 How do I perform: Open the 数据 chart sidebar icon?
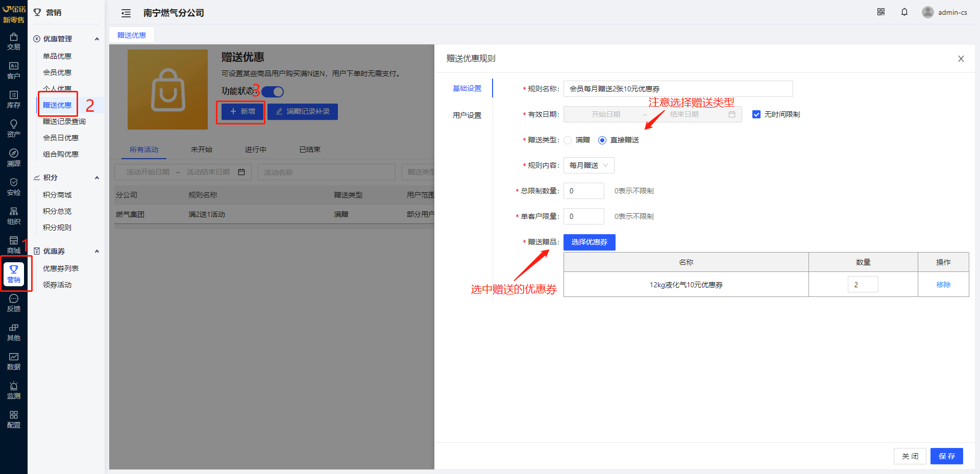click(x=14, y=361)
